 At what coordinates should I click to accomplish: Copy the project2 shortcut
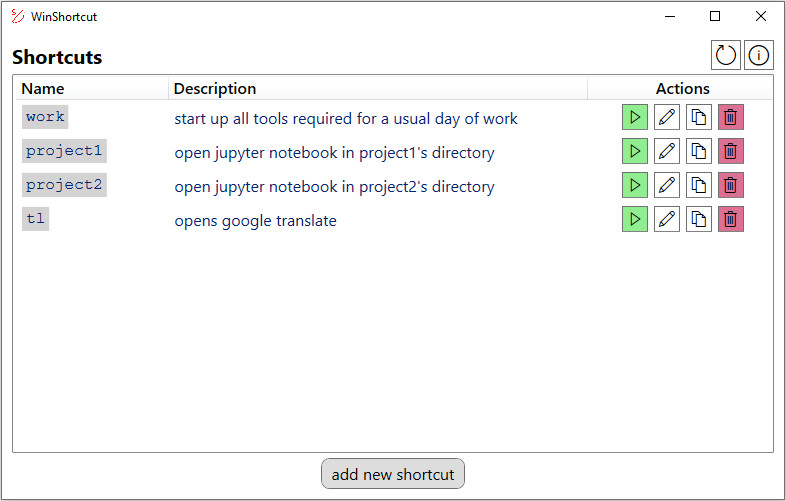click(x=699, y=186)
